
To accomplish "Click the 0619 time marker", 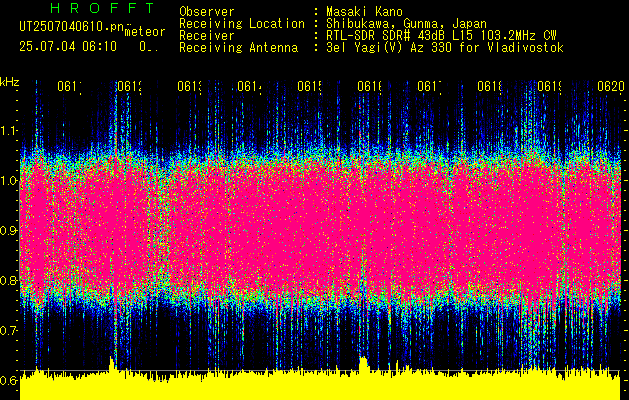I will (x=550, y=87).
